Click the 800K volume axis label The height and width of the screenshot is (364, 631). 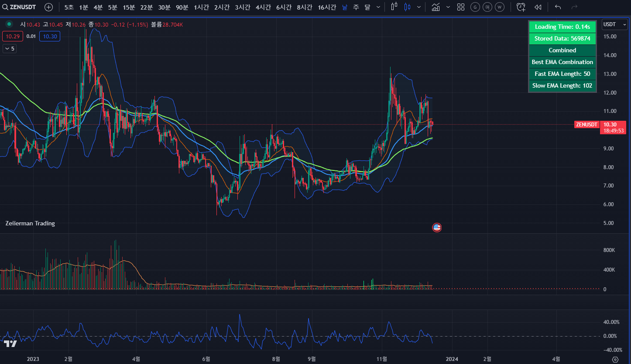pyautogui.click(x=609, y=250)
